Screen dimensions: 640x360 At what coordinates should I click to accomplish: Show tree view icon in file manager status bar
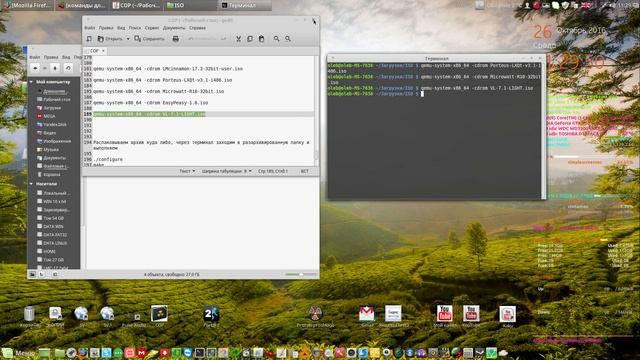[x=42, y=274]
